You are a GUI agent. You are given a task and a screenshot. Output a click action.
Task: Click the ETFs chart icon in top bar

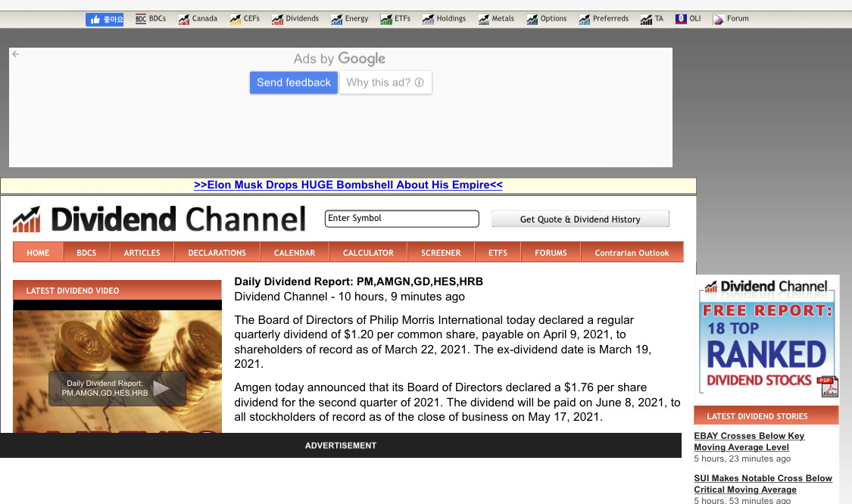pyautogui.click(x=386, y=20)
